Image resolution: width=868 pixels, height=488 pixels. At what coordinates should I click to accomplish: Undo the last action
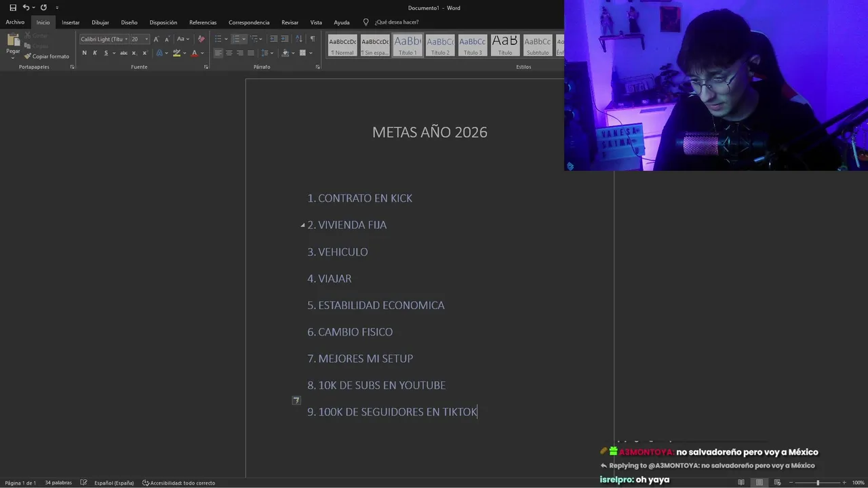(26, 7)
